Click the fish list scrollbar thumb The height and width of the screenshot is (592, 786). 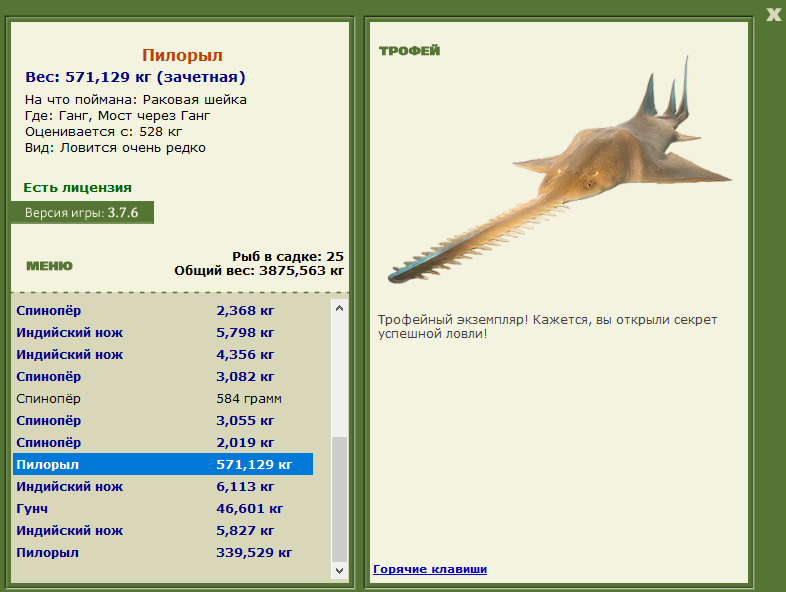click(339, 499)
